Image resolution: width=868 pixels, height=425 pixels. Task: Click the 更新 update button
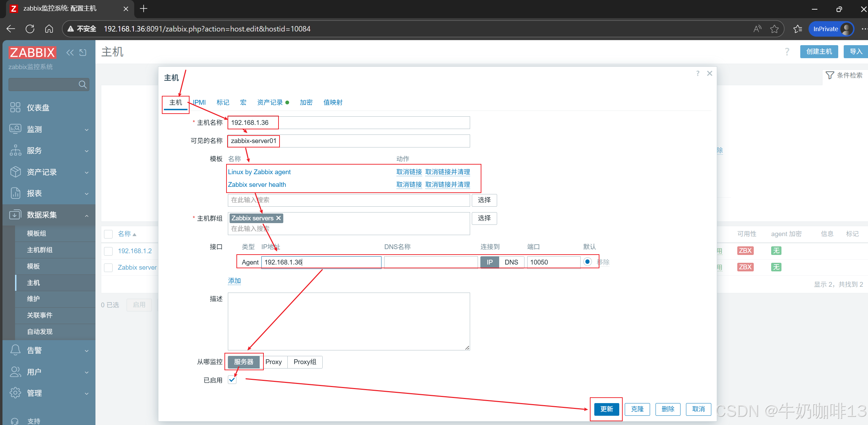[606, 409]
